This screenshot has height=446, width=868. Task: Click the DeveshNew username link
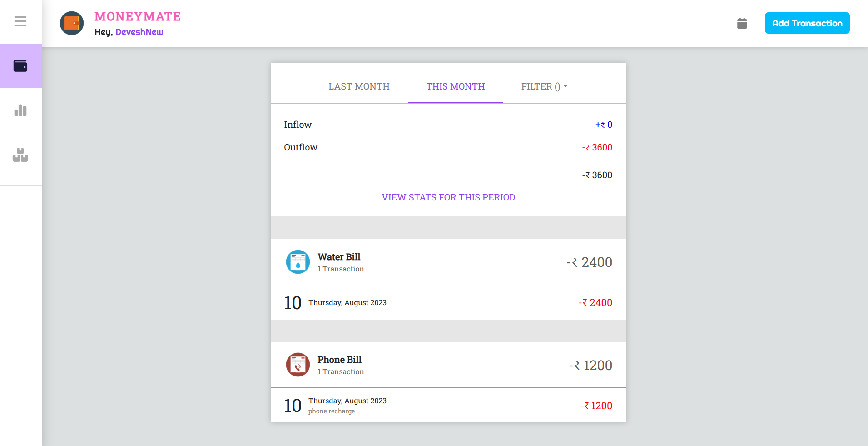[x=139, y=32]
